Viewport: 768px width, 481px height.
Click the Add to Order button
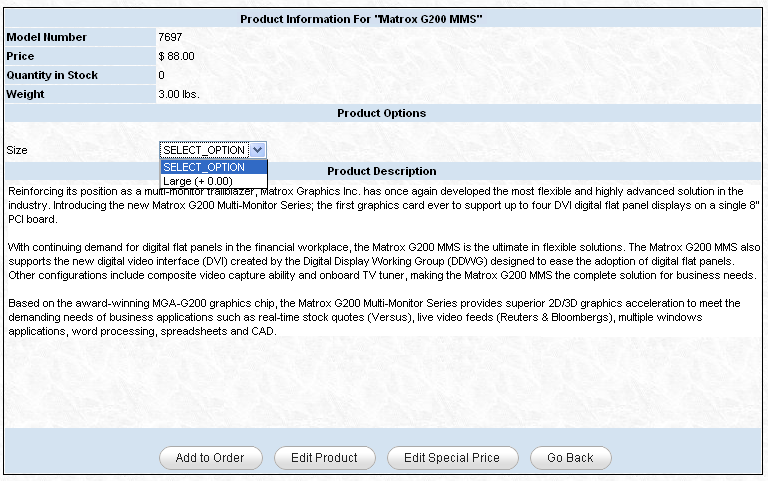(211, 457)
